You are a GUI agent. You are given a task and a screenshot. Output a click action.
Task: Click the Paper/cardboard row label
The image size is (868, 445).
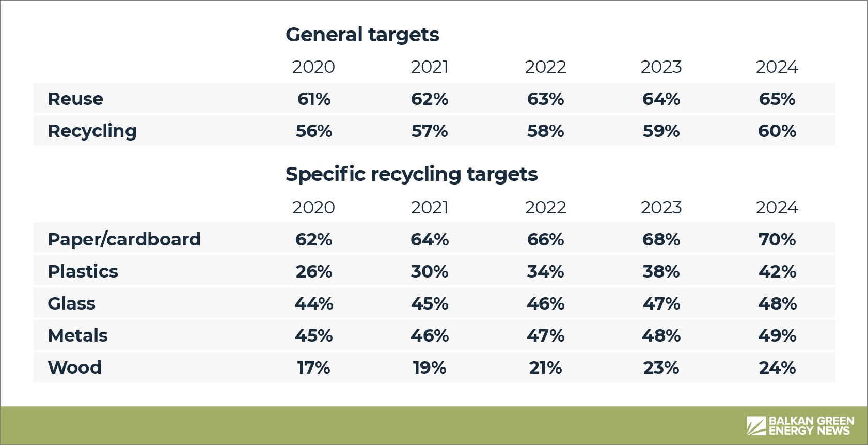[x=124, y=239]
